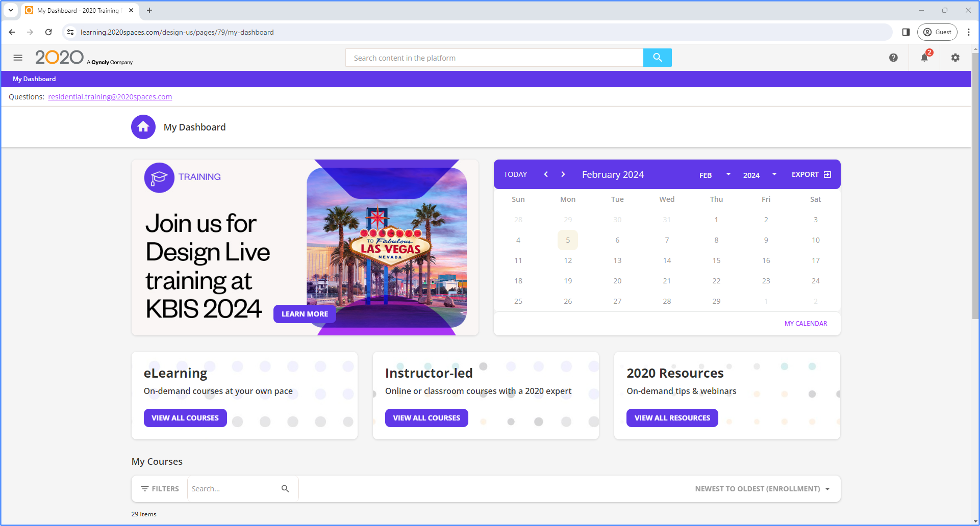Click Today in the calendar header
The image size is (980, 526).
coord(515,174)
